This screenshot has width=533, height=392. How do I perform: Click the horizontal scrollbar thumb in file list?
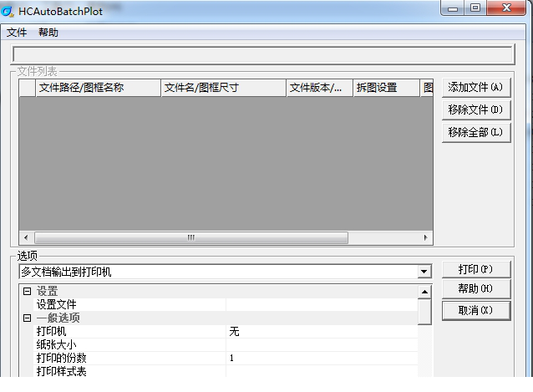[x=191, y=237]
